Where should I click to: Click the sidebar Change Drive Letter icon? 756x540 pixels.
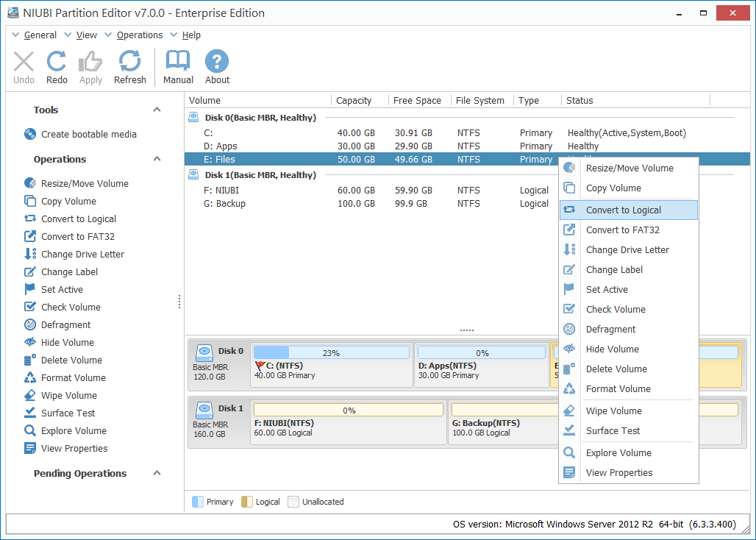click(30, 254)
